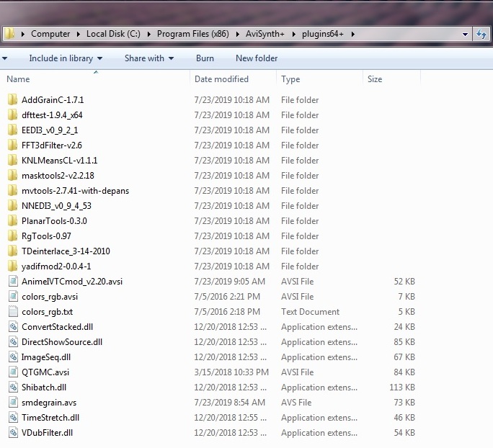Click the colors_rgb.avsi file icon
Image resolution: width=493 pixels, height=448 pixels.
(13, 296)
